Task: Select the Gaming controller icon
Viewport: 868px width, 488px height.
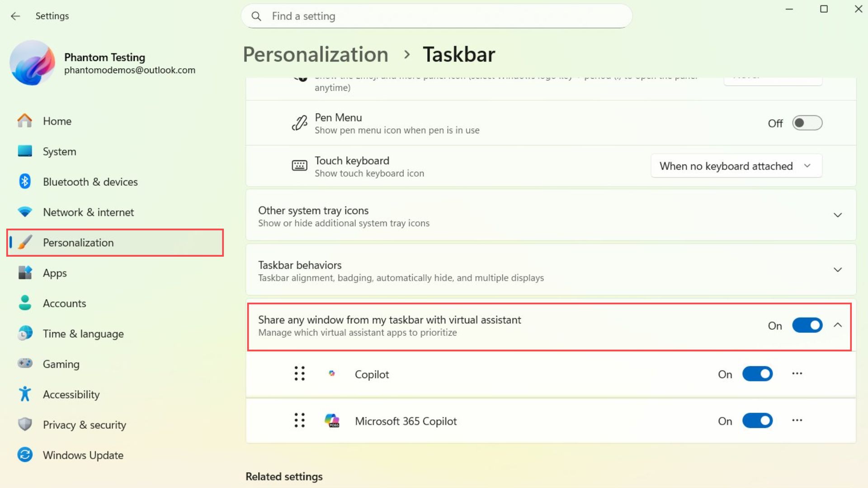Action: pyautogui.click(x=25, y=364)
